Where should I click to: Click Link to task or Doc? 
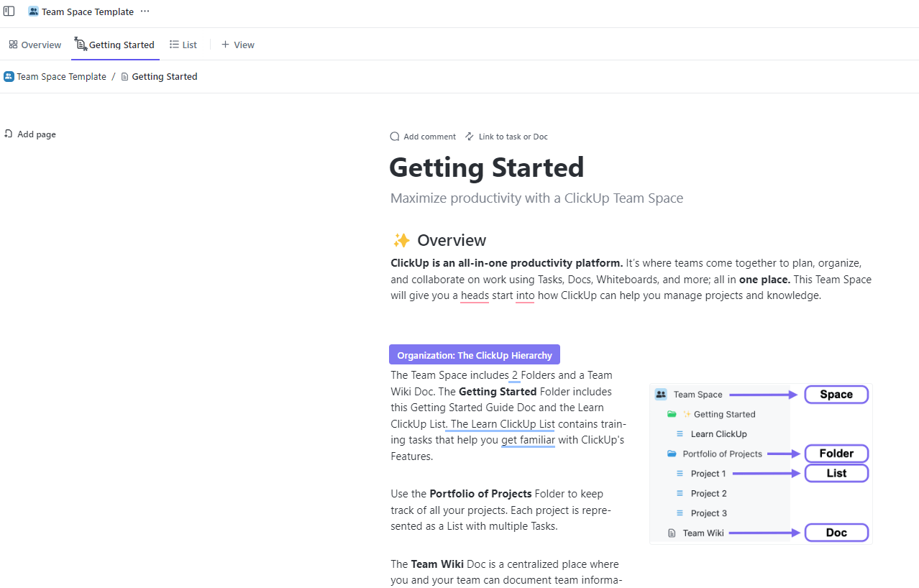point(506,137)
